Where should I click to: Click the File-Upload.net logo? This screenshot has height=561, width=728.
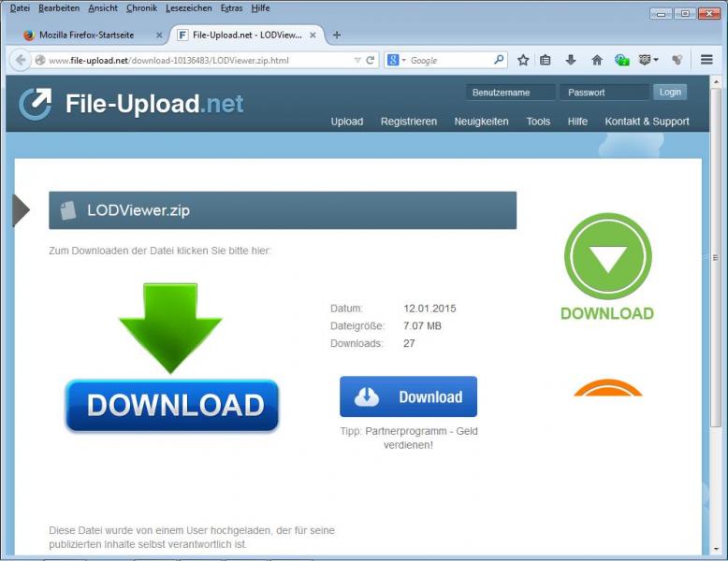(x=131, y=104)
